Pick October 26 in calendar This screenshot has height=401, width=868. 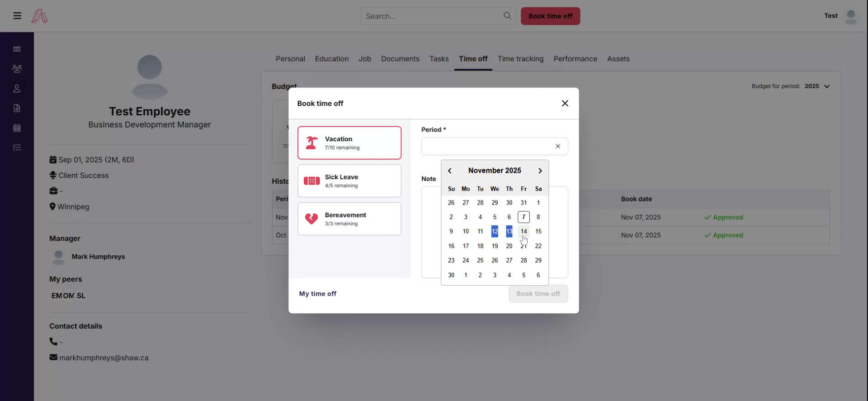point(451,202)
